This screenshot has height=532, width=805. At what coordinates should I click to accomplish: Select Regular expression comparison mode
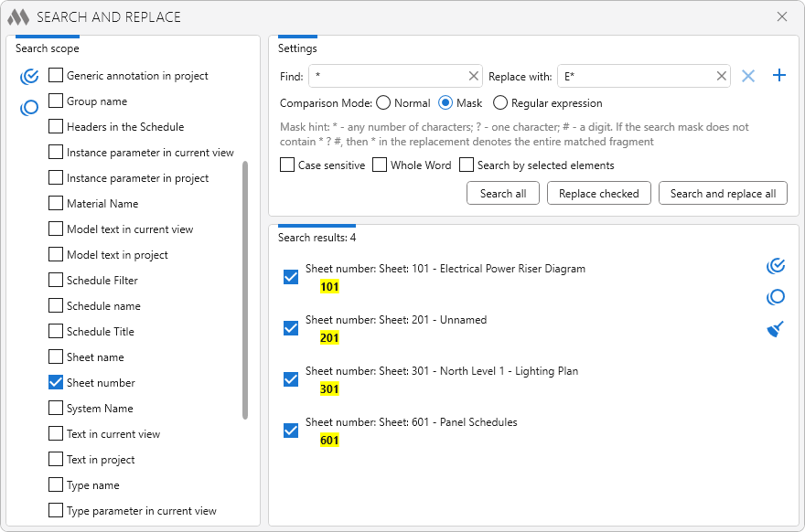pos(500,103)
